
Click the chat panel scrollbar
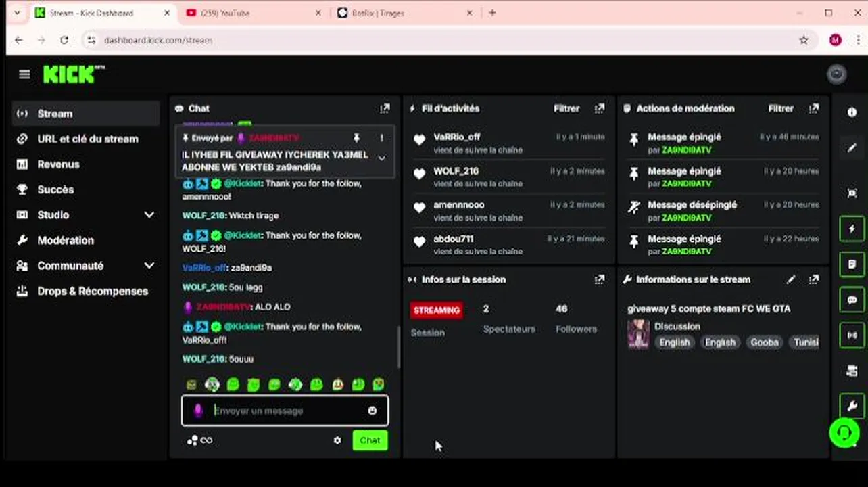398,347
